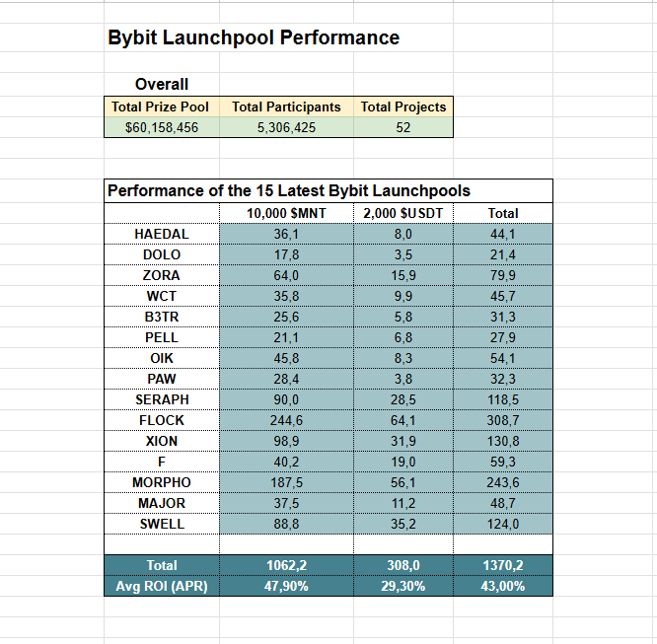Viewport: 657px width, 644px height.
Task: Select the DOLO row label
Action: 162,254
